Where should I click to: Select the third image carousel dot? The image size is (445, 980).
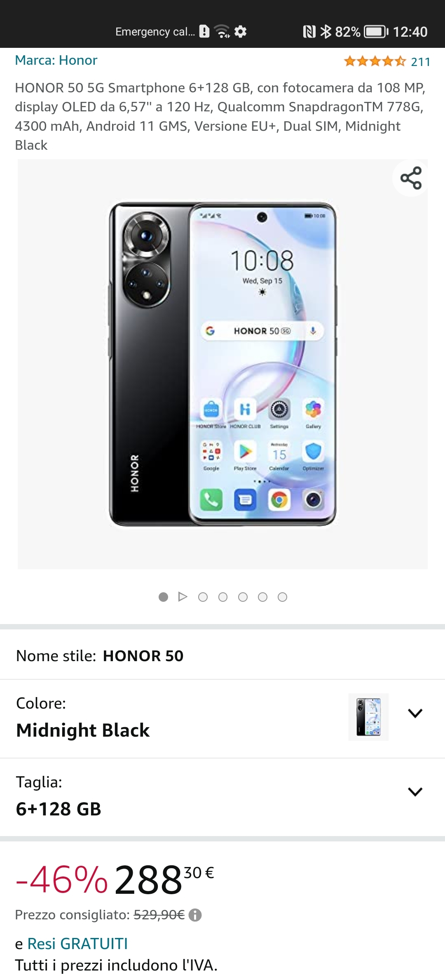(223, 597)
